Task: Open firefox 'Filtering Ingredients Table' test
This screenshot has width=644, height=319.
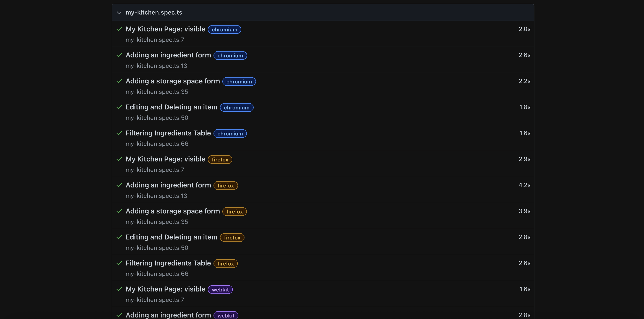Action: [168, 263]
